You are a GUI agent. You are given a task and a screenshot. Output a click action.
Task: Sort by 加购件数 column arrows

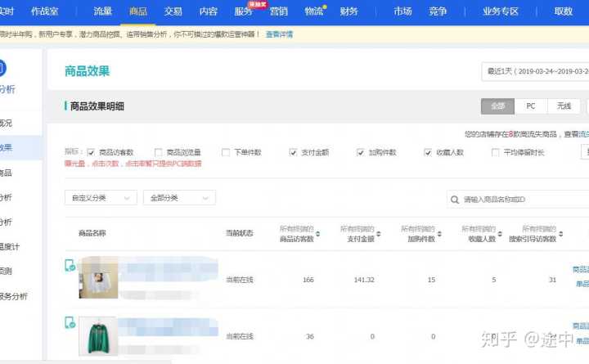pyautogui.click(x=439, y=234)
